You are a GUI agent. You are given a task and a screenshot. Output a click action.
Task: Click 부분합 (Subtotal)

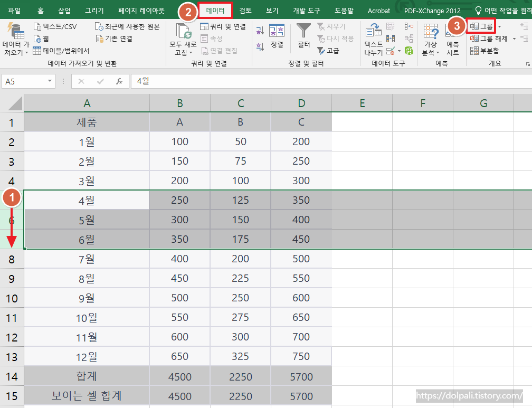(x=484, y=51)
